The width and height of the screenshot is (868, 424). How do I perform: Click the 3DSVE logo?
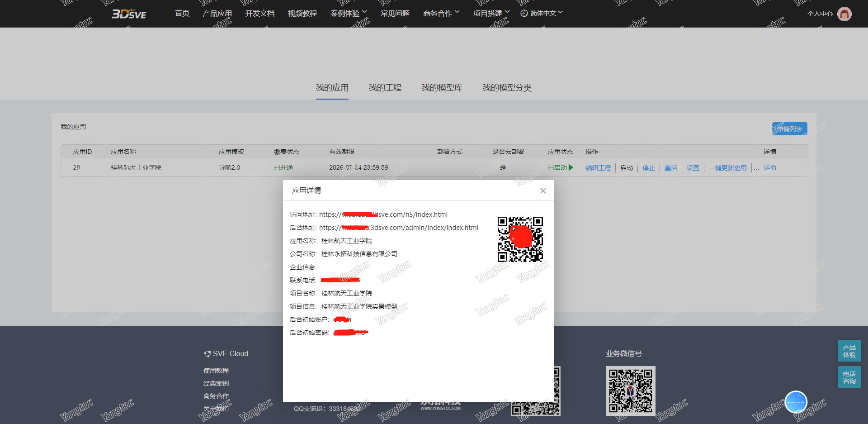[x=129, y=14]
